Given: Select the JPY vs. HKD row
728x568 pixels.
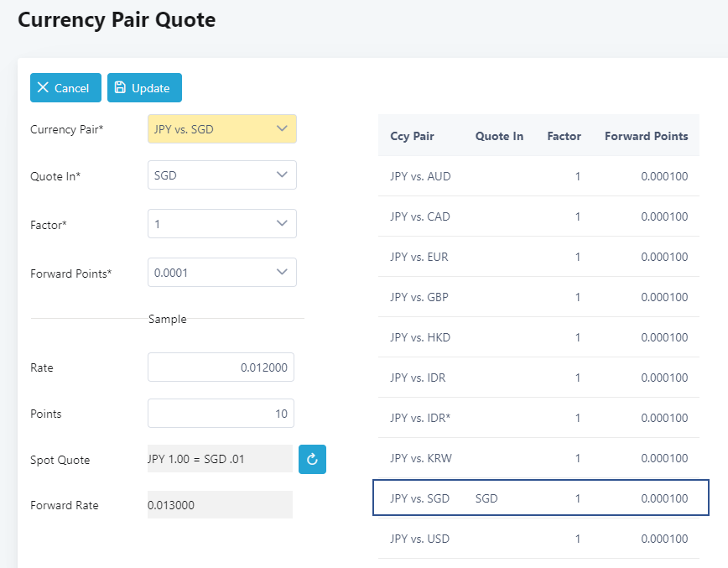Looking at the screenshot, I should coord(538,337).
